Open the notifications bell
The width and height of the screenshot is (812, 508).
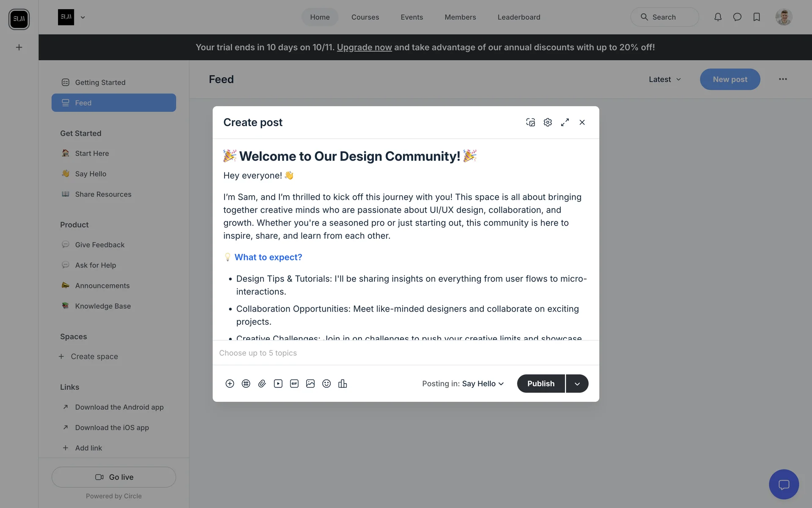(x=718, y=17)
